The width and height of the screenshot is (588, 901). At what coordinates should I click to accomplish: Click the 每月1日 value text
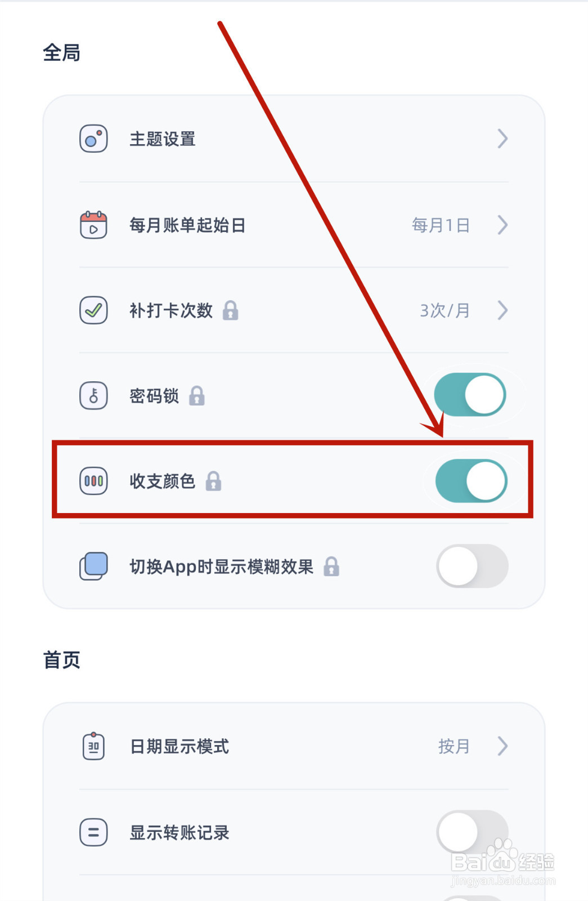click(x=441, y=225)
